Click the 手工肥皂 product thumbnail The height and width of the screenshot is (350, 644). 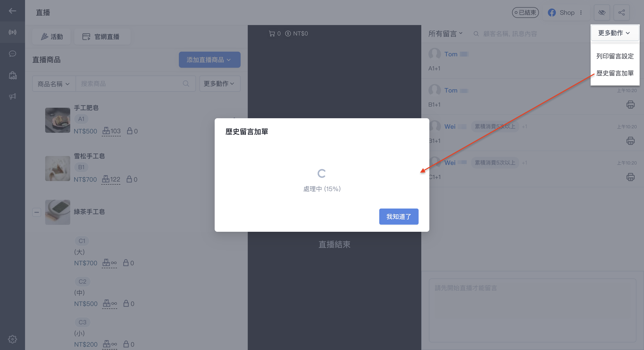pyautogui.click(x=57, y=120)
